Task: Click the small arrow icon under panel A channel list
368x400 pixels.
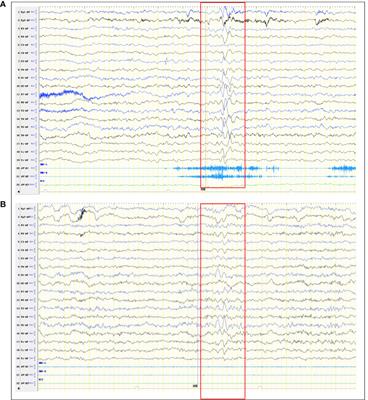Action: pyautogui.click(x=19, y=192)
